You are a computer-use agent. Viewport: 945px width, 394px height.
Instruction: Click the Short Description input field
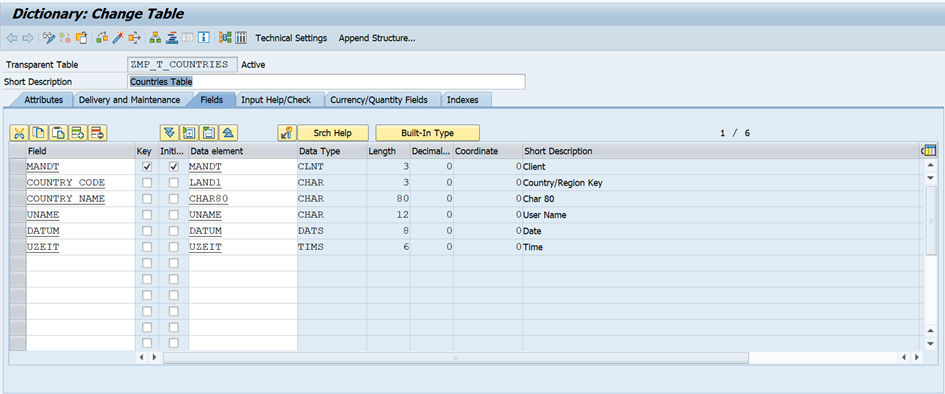tap(327, 81)
